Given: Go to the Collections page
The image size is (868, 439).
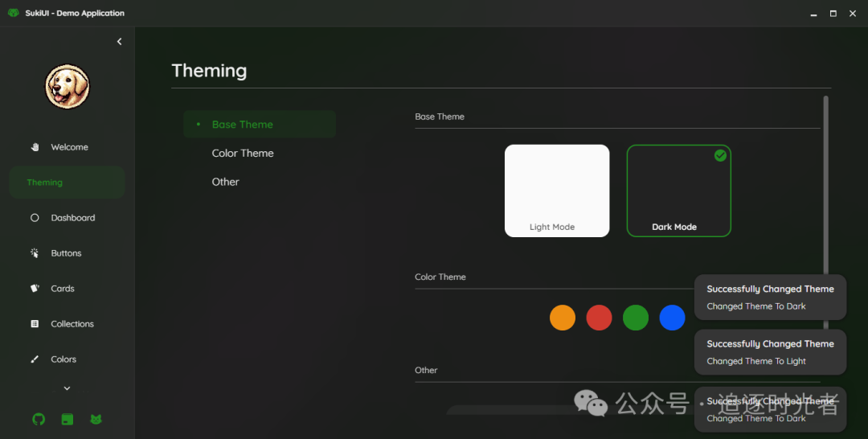Looking at the screenshot, I should pos(72,324).
